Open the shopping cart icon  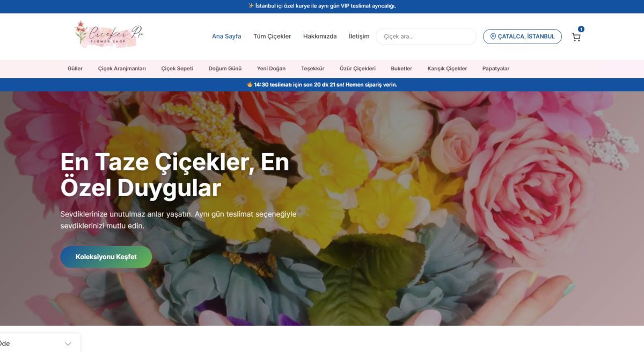(x=576, y=37)
